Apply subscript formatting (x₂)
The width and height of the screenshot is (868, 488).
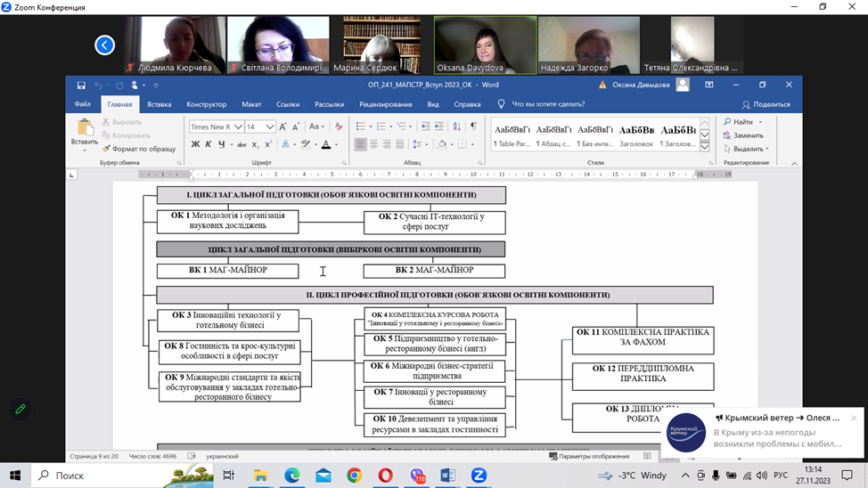255,144
